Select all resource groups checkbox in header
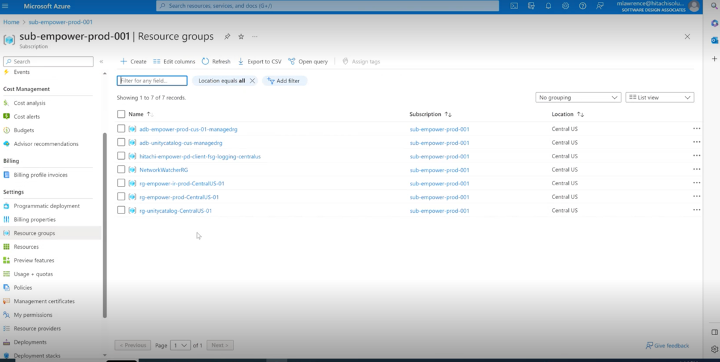The width and height of the screenshot is (720, 362). 121,114
